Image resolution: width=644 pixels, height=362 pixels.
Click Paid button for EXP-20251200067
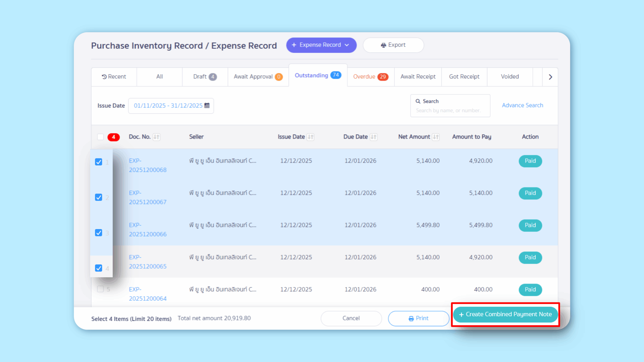[x=530, y=193]
